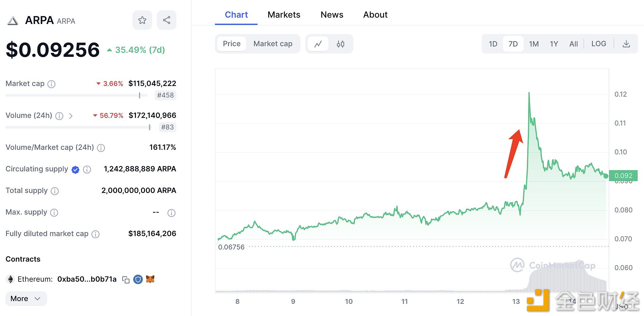Set chart range to 1M
Screen dimensions: 644x316
point(534,44)
